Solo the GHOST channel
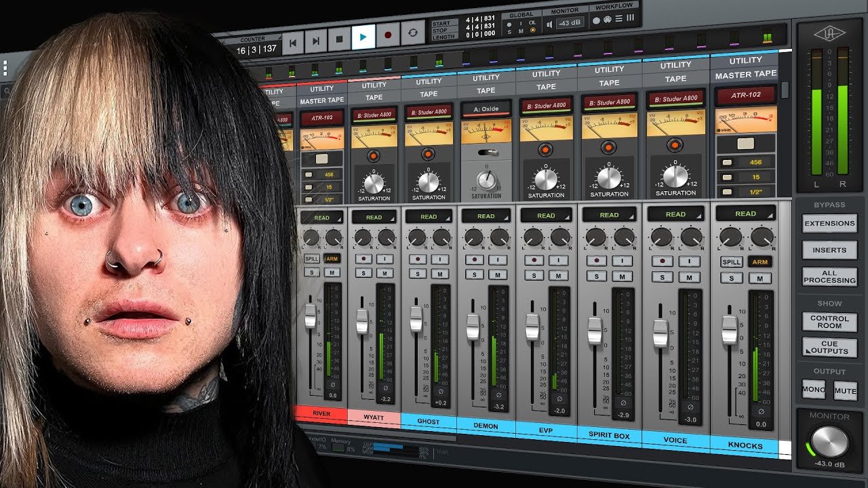 point(418,274)
